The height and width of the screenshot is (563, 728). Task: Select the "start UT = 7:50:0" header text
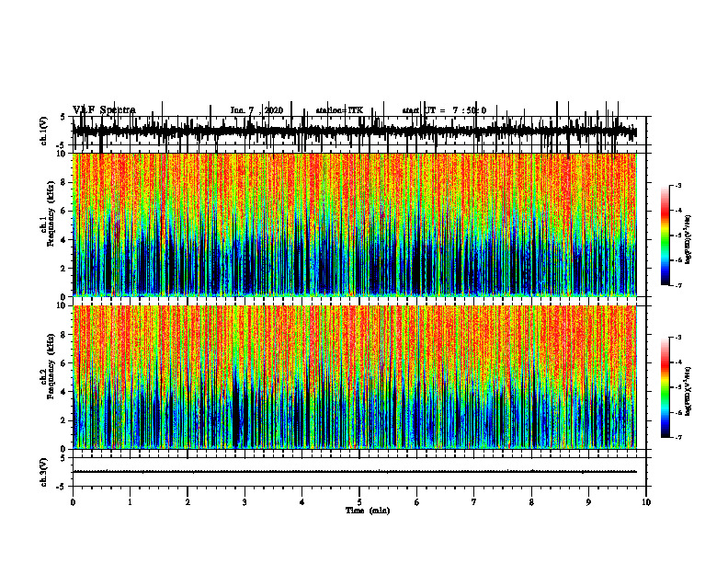coord(444,110)
